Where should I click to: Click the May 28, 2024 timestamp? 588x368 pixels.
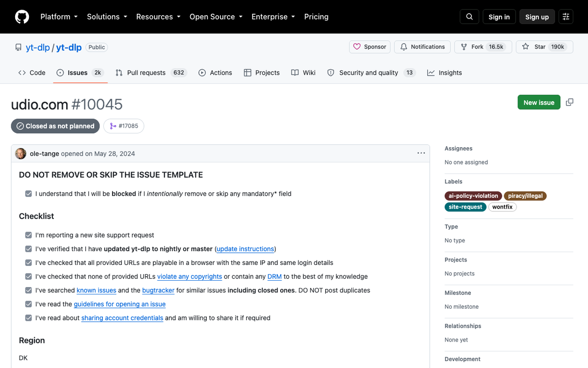coord(115,154)
